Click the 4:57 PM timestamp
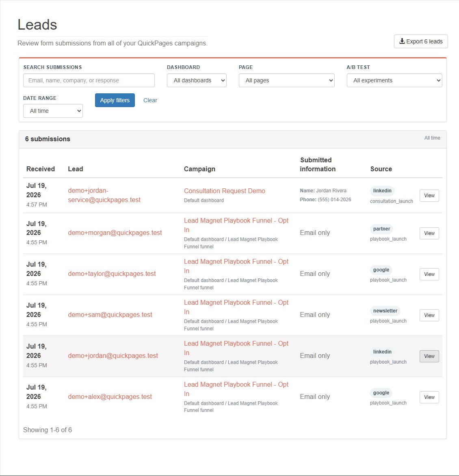Viewport: 459px width, 476px height. point(37,205)
